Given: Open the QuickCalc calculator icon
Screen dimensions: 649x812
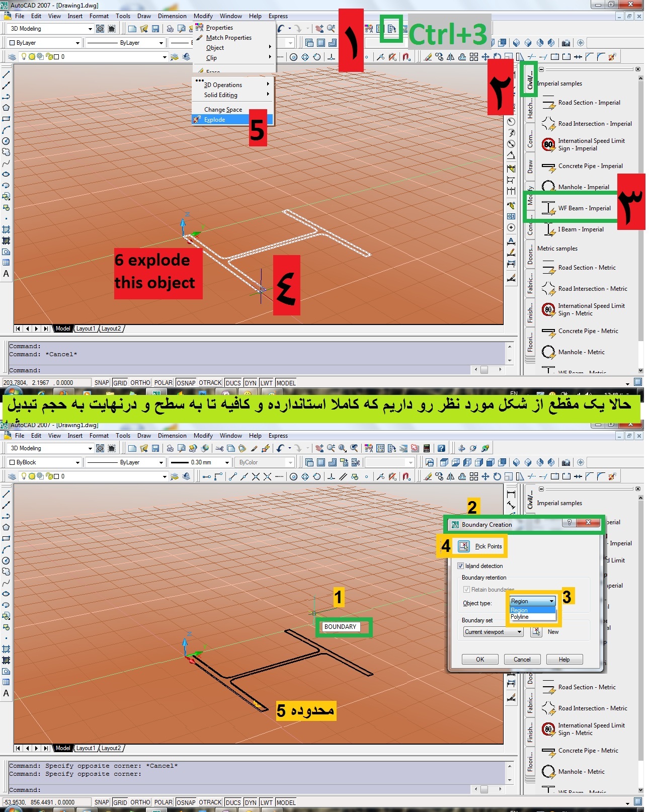Looking at the screenshot, I should (x=427, y=448).
